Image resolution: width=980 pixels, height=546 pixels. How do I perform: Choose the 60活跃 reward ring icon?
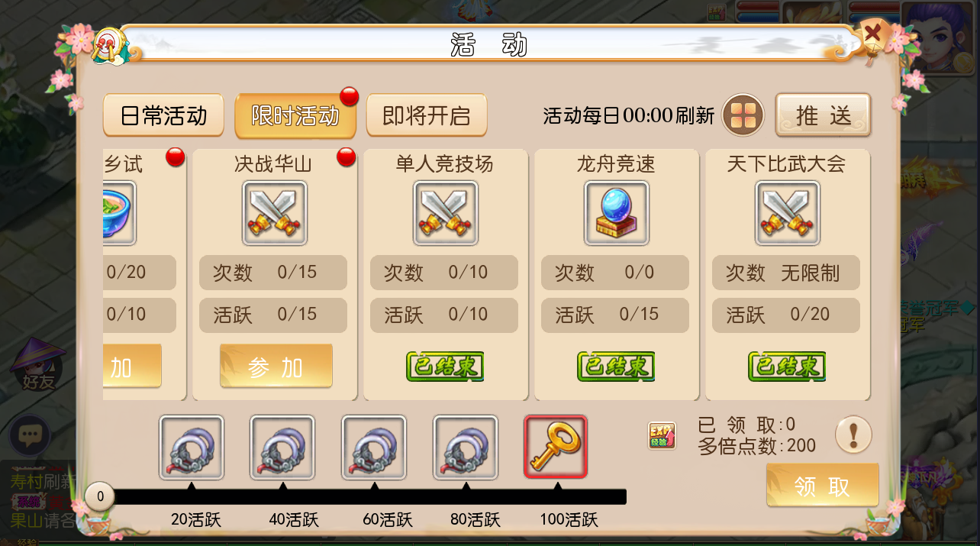pyautogui.click(x=374, y=447)
